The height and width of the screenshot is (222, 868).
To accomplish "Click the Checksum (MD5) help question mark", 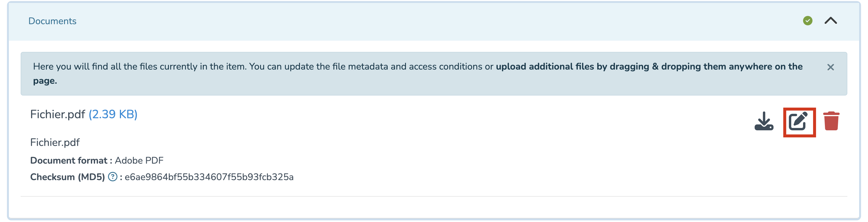I will pos(112,177).
